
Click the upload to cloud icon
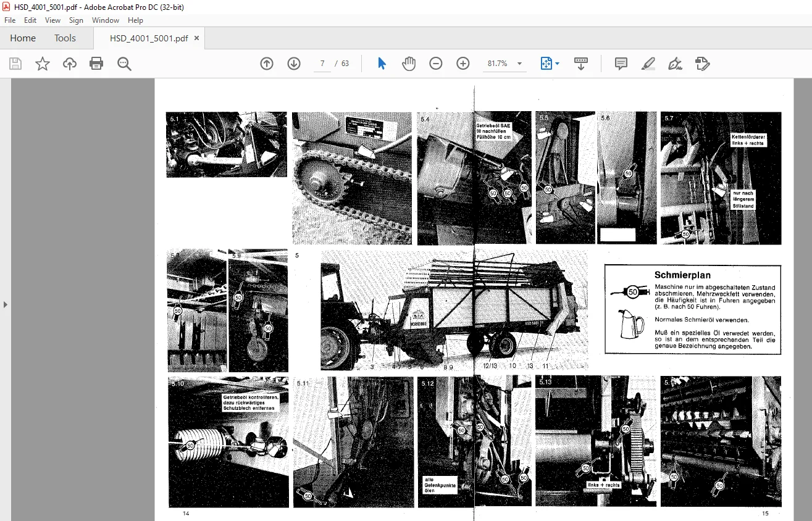click(x=70, y=64)
